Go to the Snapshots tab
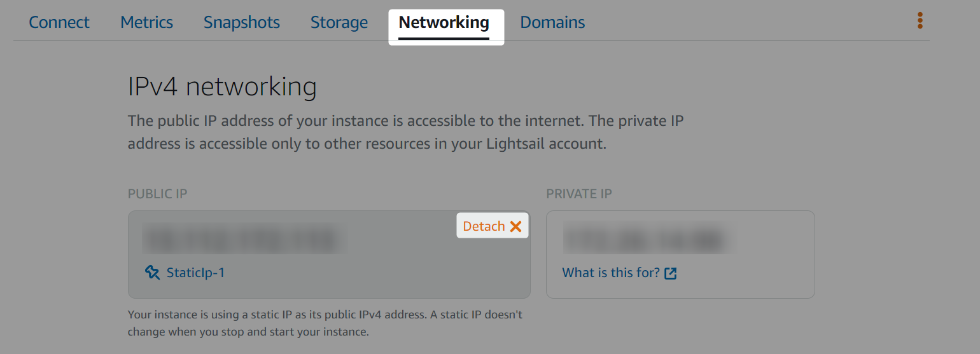Image resolution: width=980 pixels, height=354 pixels. pos(242,22)
